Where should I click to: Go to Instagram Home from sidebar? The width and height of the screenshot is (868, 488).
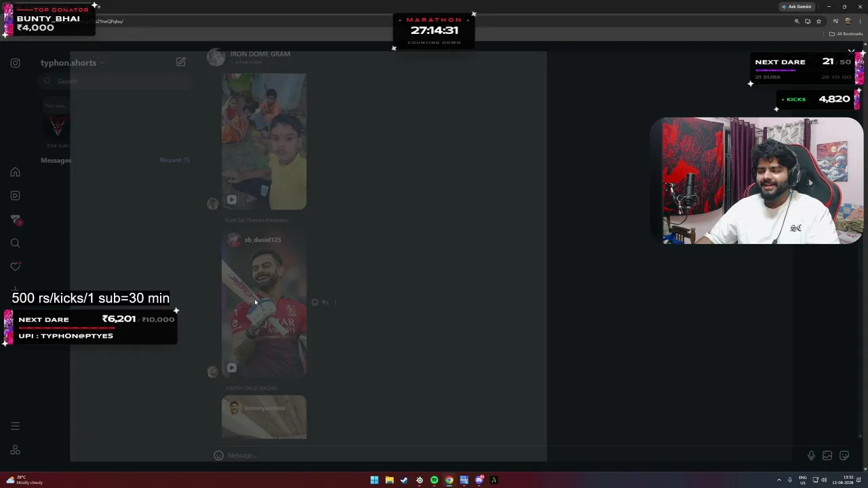click(x=15, y=172)
